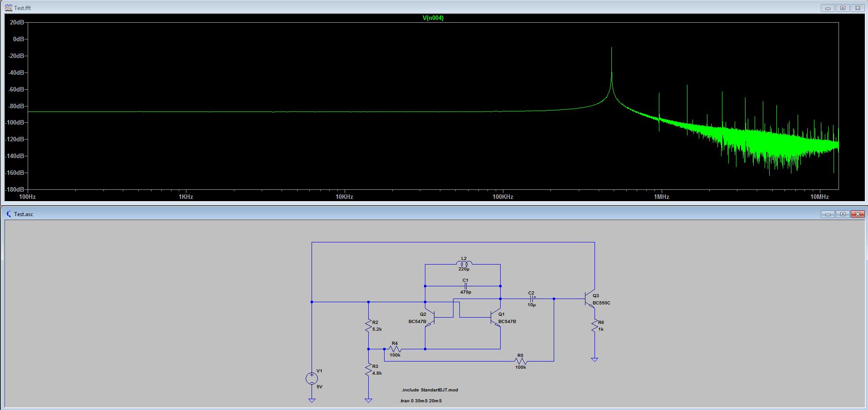This screenshot has width=868, height=410.
Task: Select the C1 capacitor symbol
Action: click(466, 286)
